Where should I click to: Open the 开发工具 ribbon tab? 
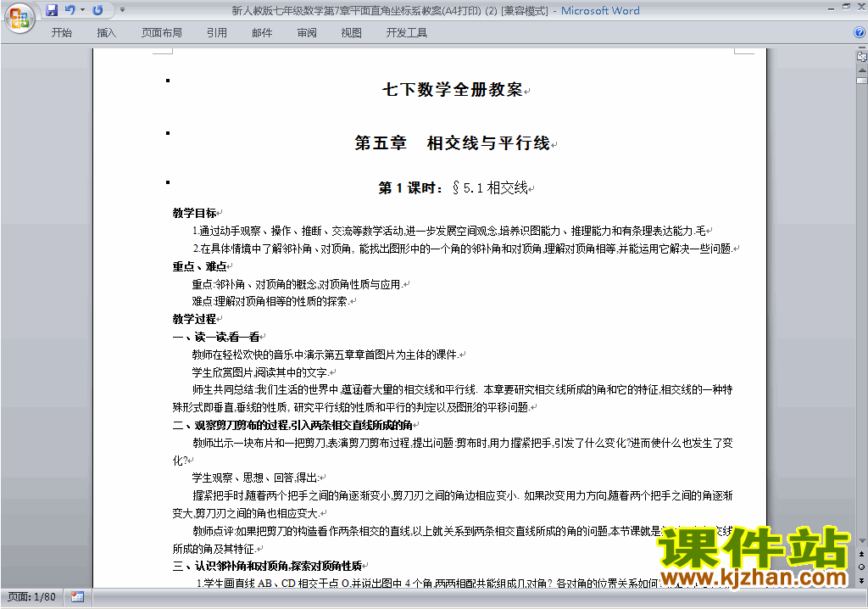(x=407, y=33)
